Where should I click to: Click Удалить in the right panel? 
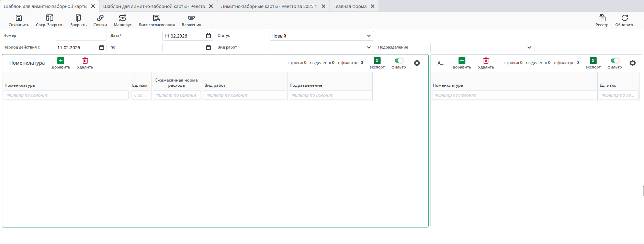[x=486, y=61]
